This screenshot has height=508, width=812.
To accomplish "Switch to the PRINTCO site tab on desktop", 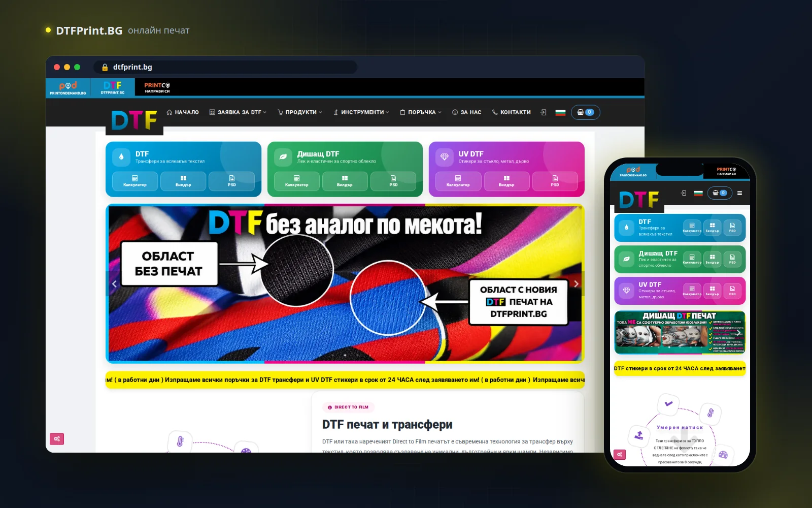I will 157,88.
